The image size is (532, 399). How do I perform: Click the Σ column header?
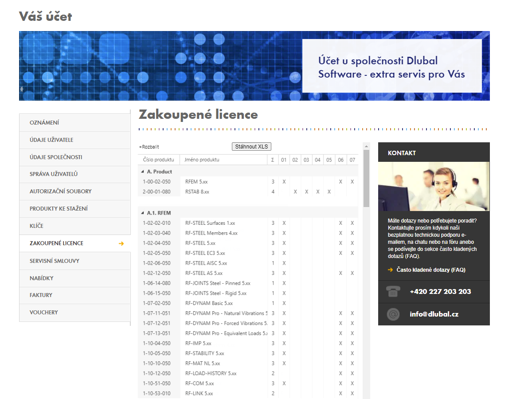click(x=273, y=160)
